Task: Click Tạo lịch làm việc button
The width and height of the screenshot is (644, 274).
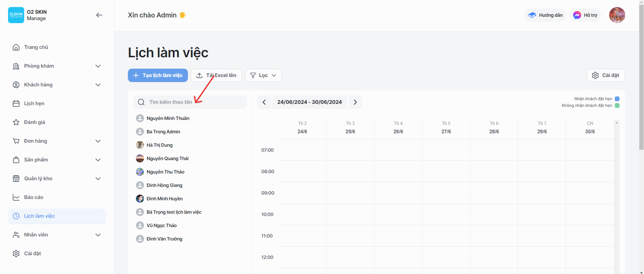Action: coord(158,75)
